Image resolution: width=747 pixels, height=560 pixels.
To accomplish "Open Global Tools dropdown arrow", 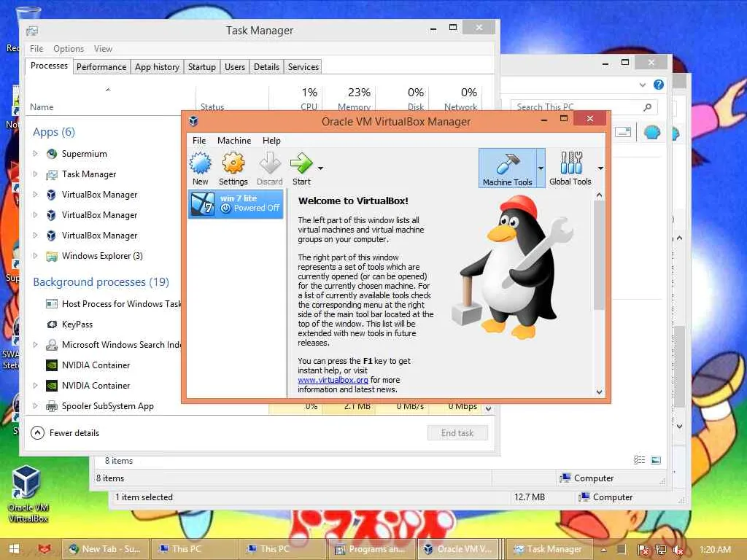I will (x=600, y=168).
